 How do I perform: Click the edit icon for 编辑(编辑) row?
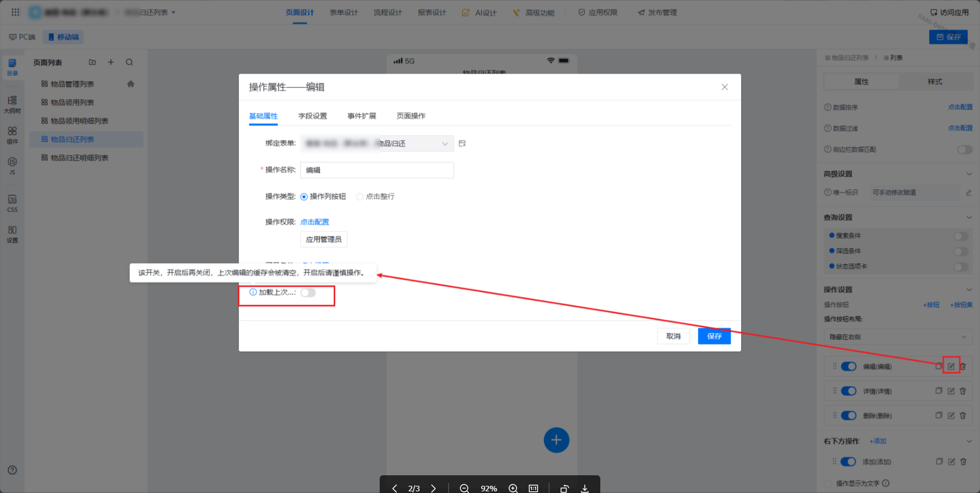tap(951, 366)
